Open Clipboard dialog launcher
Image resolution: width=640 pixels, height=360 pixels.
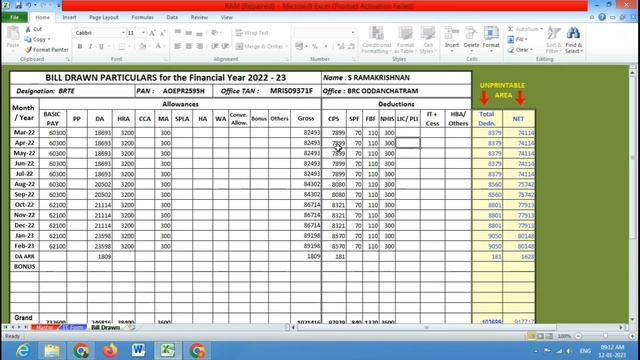pyautogui.click(x=68, y=60)
